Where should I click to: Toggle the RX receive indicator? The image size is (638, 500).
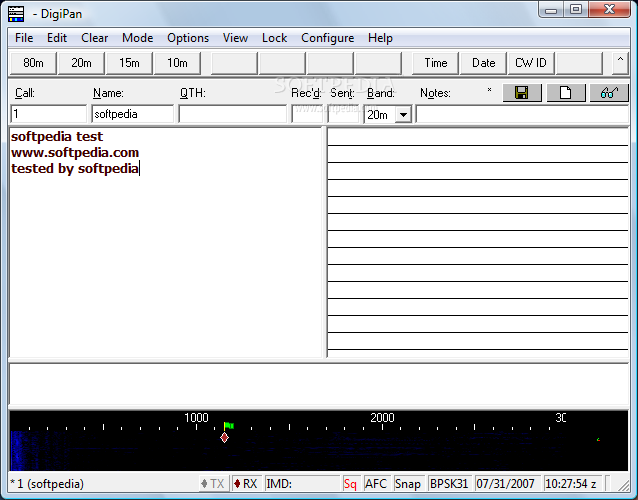point(246,484)
